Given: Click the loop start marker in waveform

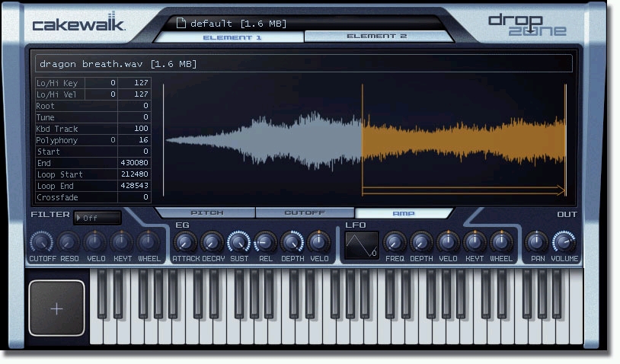Looking at the screenshot, I should [363, 140].
